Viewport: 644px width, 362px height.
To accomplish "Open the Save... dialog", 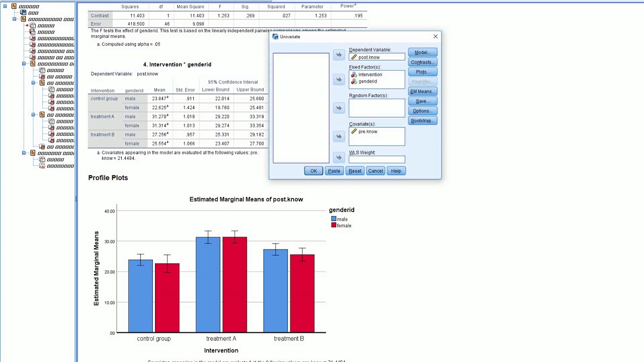I will (423, 101).
